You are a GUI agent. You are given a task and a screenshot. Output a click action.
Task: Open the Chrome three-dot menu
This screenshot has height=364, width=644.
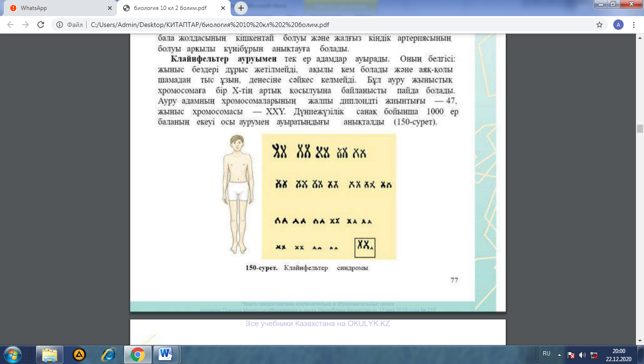click(634, 25)
